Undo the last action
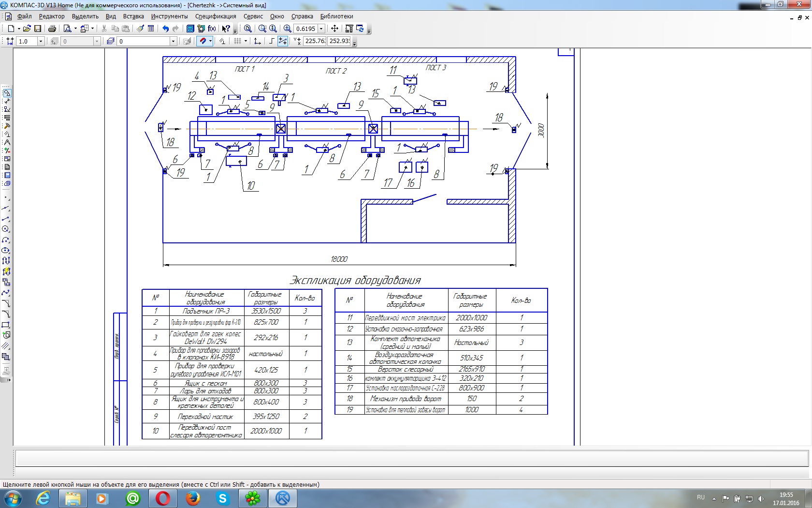The image size is (812, 508). pos(165,29)
